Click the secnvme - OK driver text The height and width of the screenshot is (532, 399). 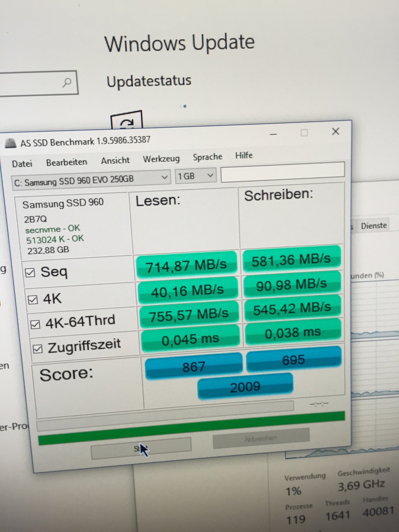(52, 229)
